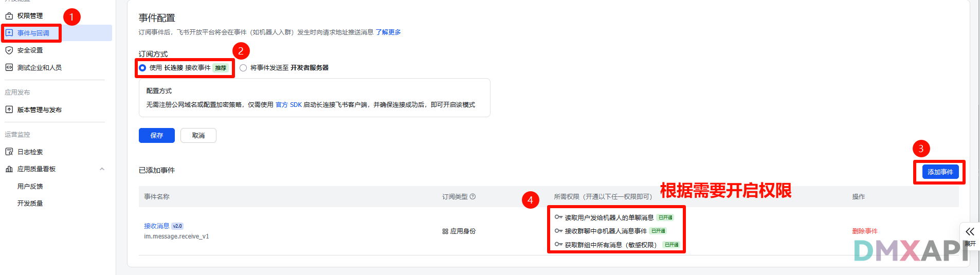The width and height of the screenshot is (980, 275).
Task: Open 权限管理 in the sidebar
Action: point(30,16)
